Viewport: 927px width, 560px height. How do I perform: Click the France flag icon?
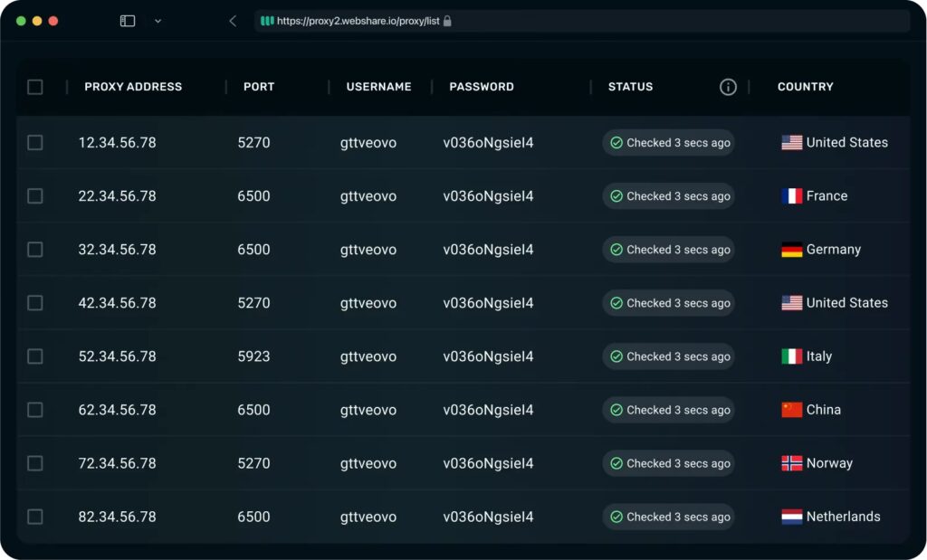point(792,196)
